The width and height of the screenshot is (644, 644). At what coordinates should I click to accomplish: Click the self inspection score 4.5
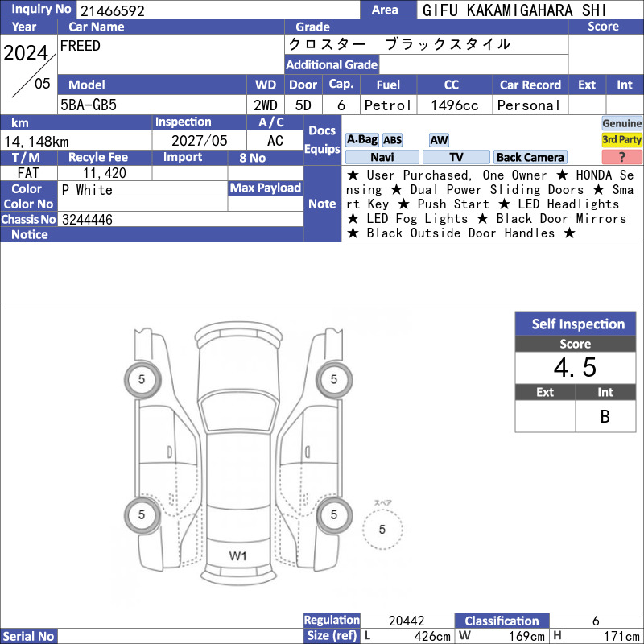[575, 367]
